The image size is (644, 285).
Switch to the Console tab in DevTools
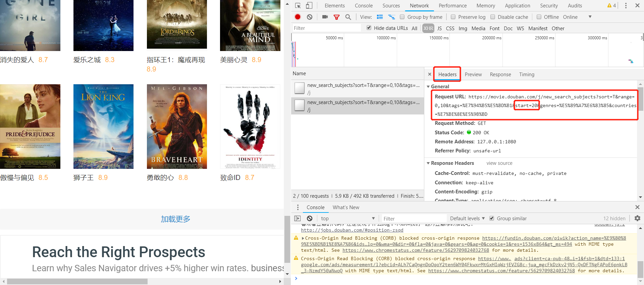pos(364,6)
